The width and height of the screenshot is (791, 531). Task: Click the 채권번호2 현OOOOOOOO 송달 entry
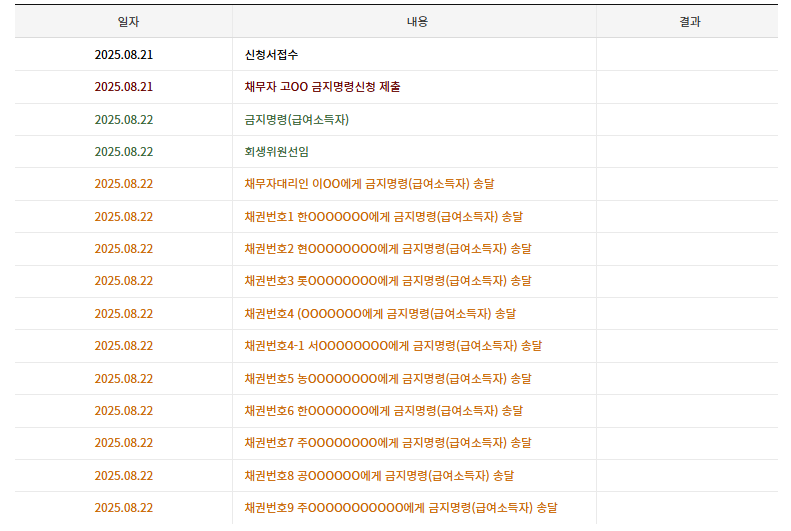click(x=388, y=249)
